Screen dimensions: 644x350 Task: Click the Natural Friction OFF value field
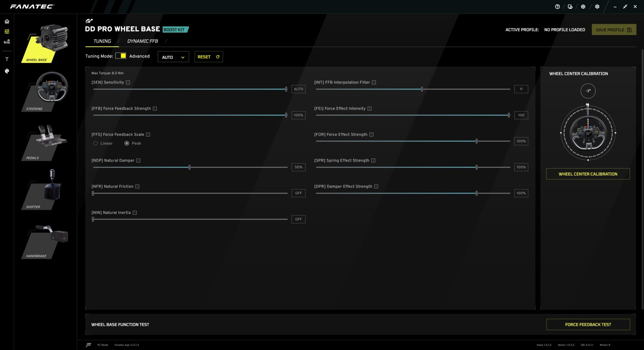tap(298, 193)
